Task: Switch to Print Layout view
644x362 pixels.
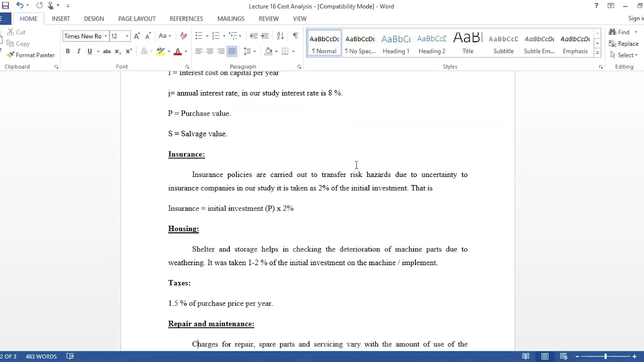Action: point(545,356)
